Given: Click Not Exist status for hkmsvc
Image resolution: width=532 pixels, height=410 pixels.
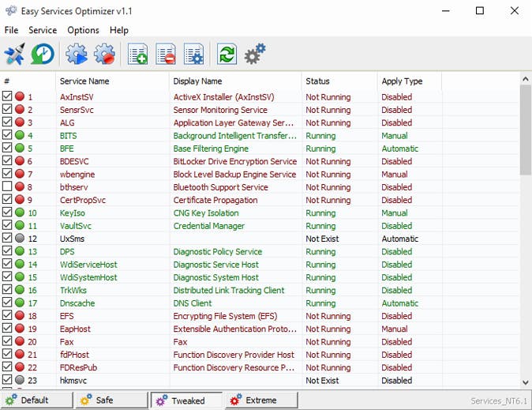Looking at the screenshot, I should tap(322, 381).
